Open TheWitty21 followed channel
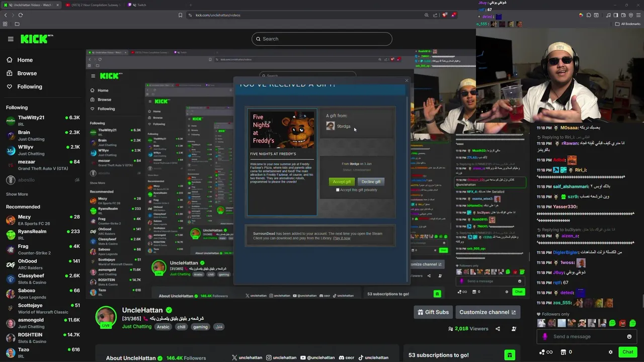The image size is (644, 362). 43,120
